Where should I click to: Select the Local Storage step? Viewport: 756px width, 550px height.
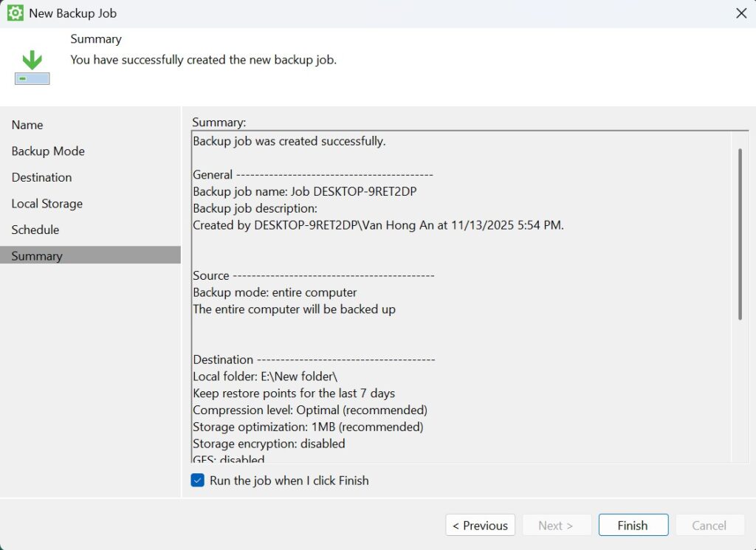47,204
